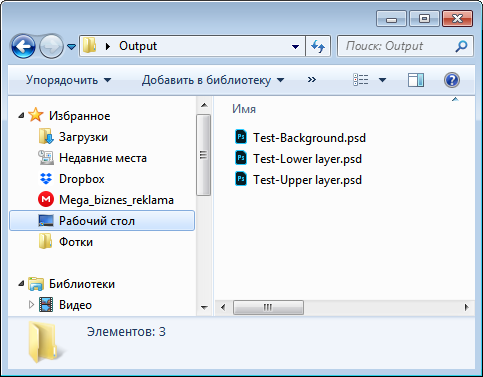Collapse the Библиотеки group
This screenshot has width=483, height=377.
[21, 284]
